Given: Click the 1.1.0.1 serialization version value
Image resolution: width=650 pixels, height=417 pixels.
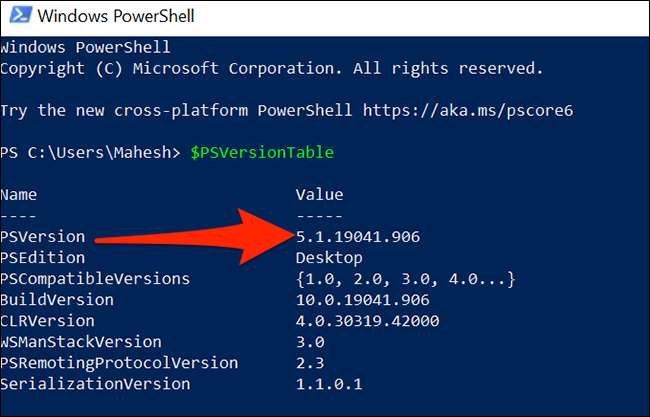Looking at the screenshot, I should (329, 384).
